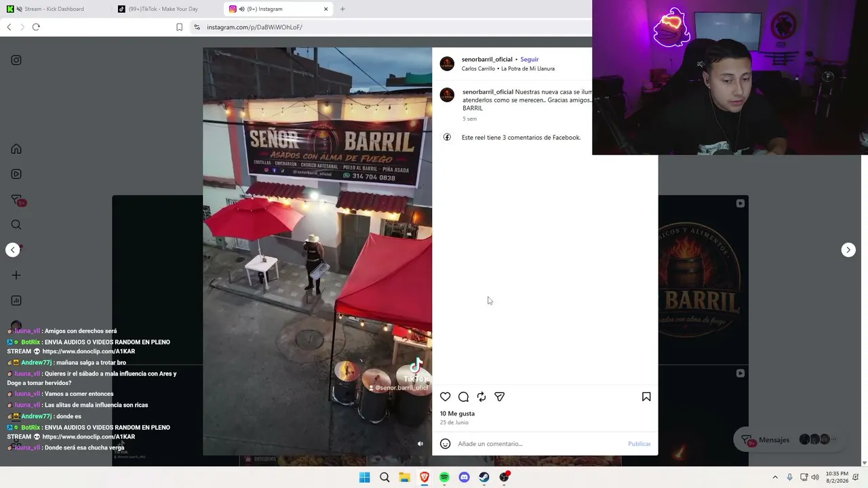This screenshot has width=868, height=488.
Task: Click senorbarril_oficial avatar in the post header
Action: point(447,64)
